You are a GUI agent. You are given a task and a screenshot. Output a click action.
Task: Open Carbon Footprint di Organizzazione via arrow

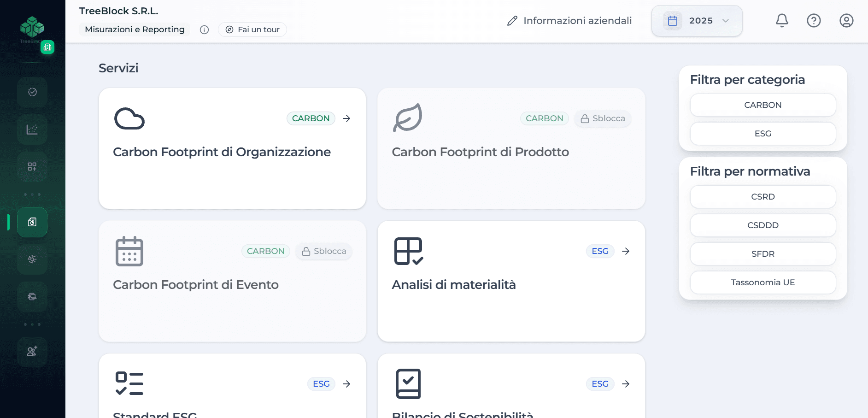tap(346, 118)
